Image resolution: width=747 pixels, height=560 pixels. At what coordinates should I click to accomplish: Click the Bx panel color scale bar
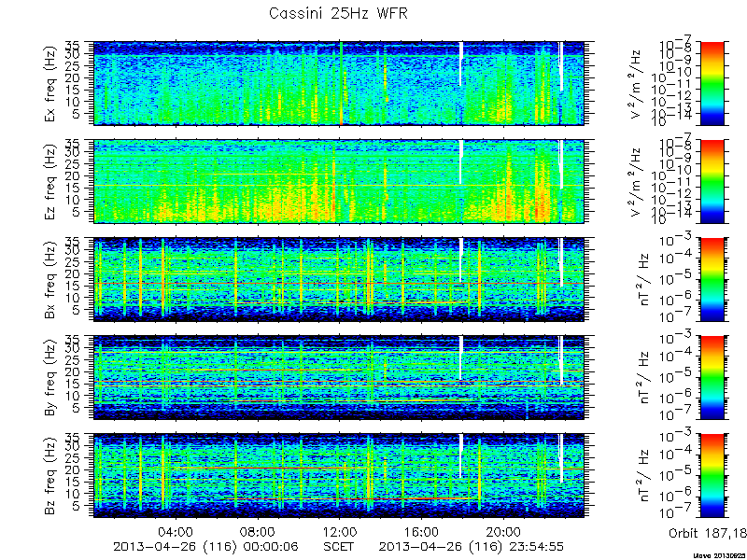tap(712, 279)
